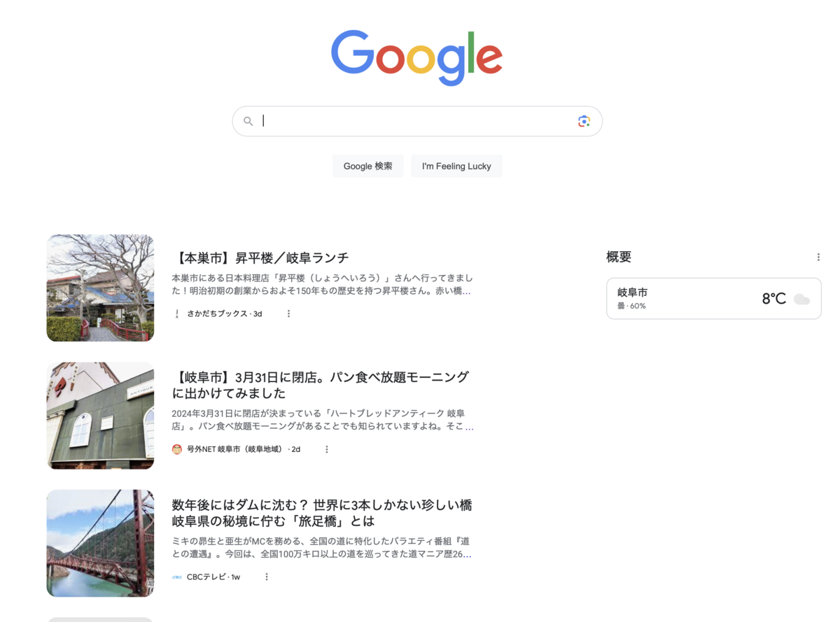Open the 岐阜市 weather card
The width and height of the screenshot is (840, 622).
pyautogui.click(x=713, y=299)
